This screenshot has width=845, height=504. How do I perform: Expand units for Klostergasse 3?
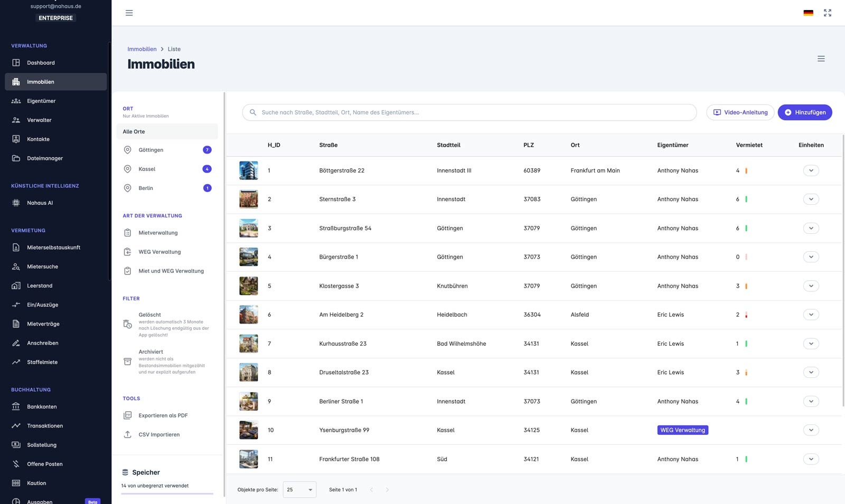pos(811,286)
